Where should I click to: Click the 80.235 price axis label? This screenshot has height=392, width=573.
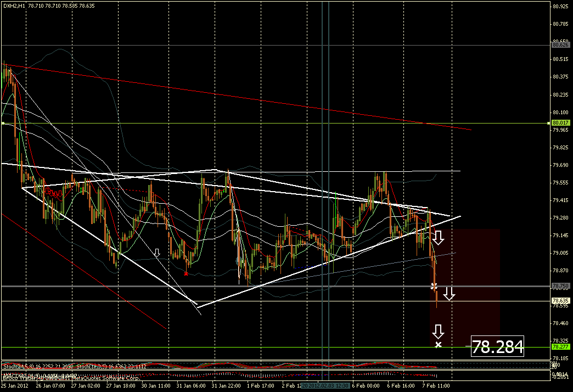point(561,95)
